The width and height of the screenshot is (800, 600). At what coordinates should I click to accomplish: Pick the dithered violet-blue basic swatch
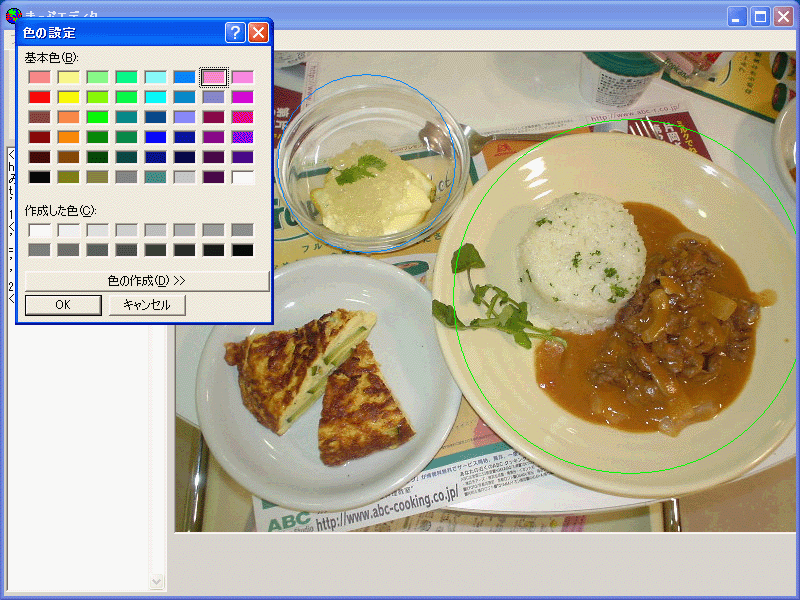click(242, 137)
